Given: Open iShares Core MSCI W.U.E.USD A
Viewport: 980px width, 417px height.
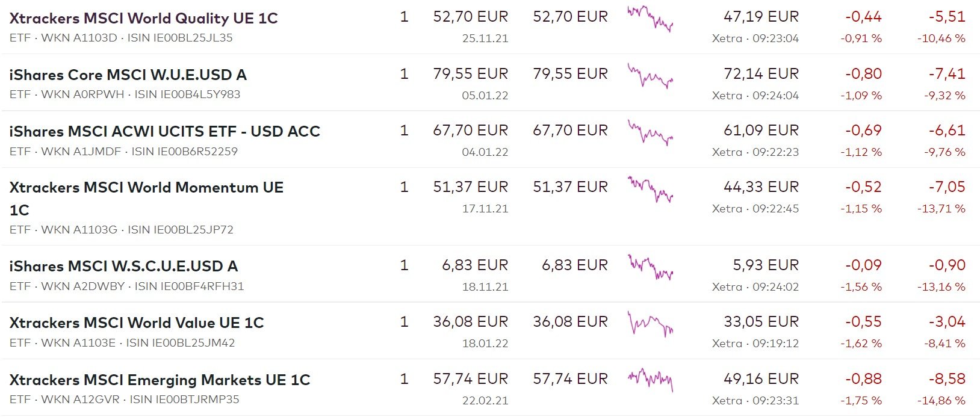Looking at the screenshot, I should click(128, 75).
